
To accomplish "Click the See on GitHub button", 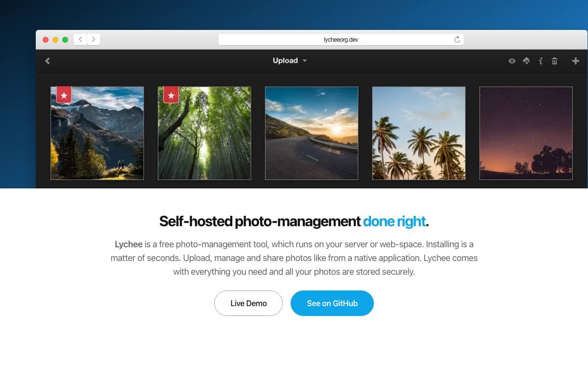I will (x=332, y=303).
